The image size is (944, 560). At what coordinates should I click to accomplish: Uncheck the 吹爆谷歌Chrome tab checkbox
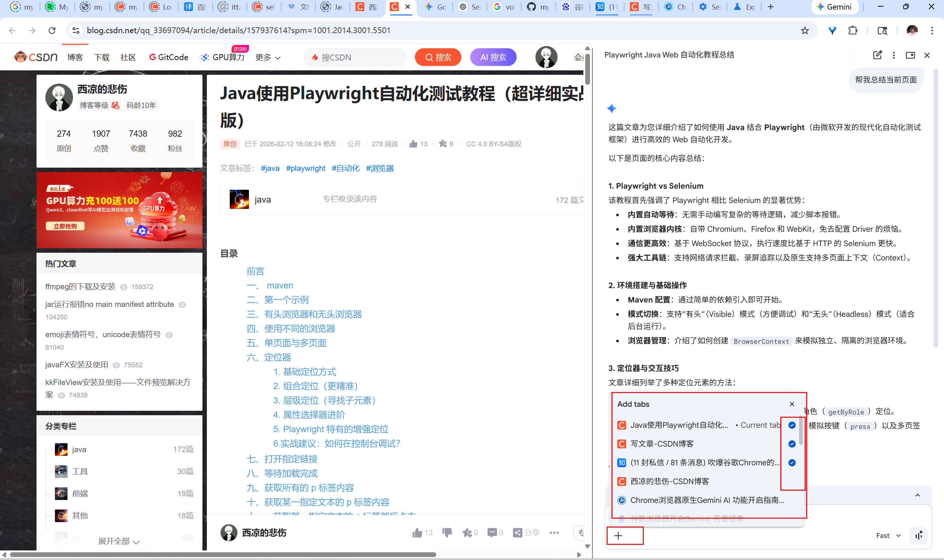pos(792,463)
